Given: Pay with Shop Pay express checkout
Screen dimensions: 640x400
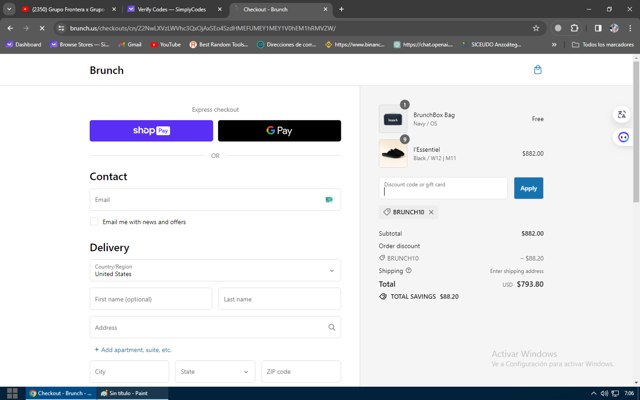Looking at the screenshot, I should [151, 131].
